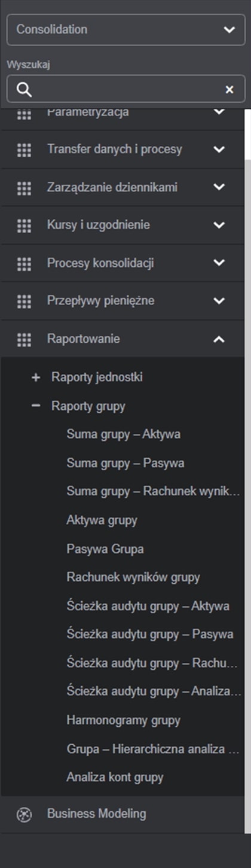Screen dimensions: 251x868
Task: Expand Raporty jednostki with plus sign
Action: click(x=36, y=377)
